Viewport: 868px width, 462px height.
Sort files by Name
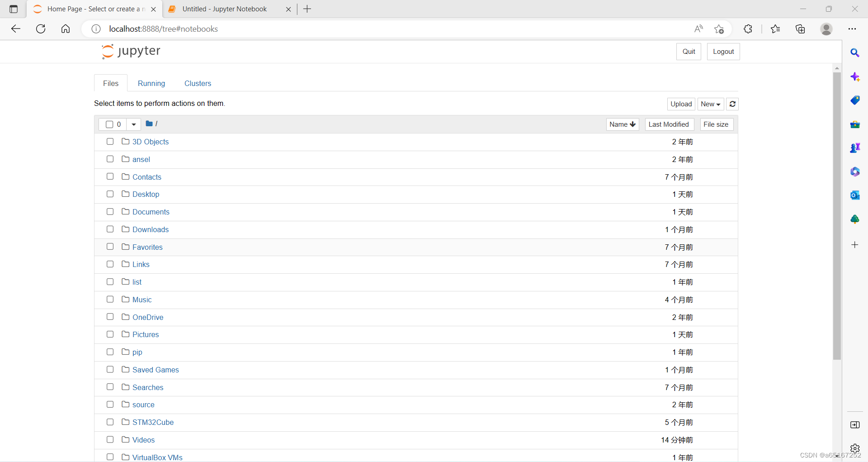[623, 124]
